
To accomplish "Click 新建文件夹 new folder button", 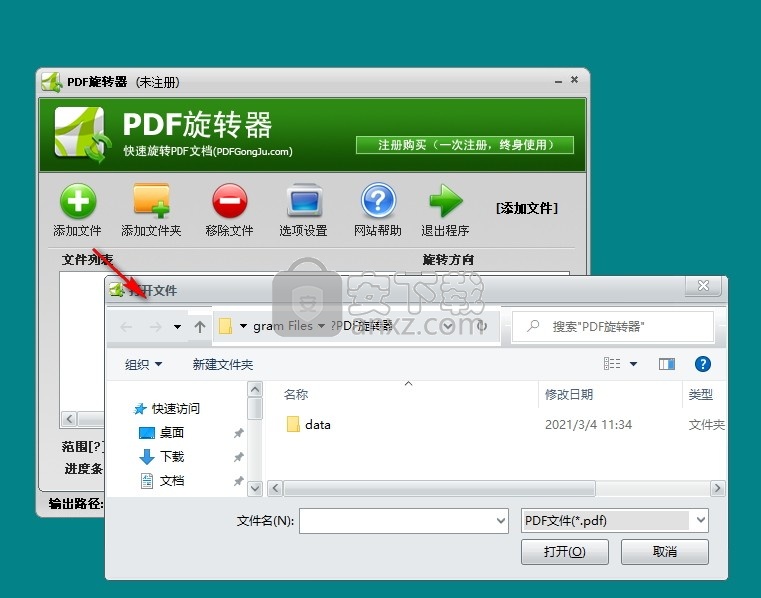I will tap(223, 364).
